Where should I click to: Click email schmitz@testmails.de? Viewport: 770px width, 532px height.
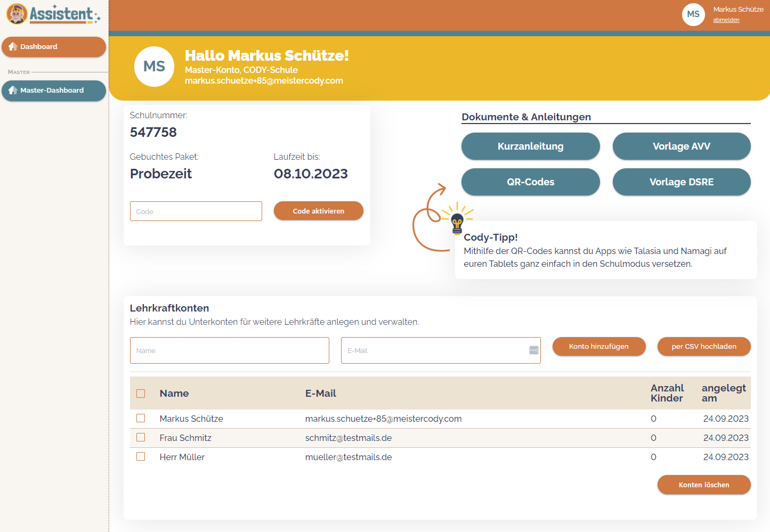click(348, 438)
